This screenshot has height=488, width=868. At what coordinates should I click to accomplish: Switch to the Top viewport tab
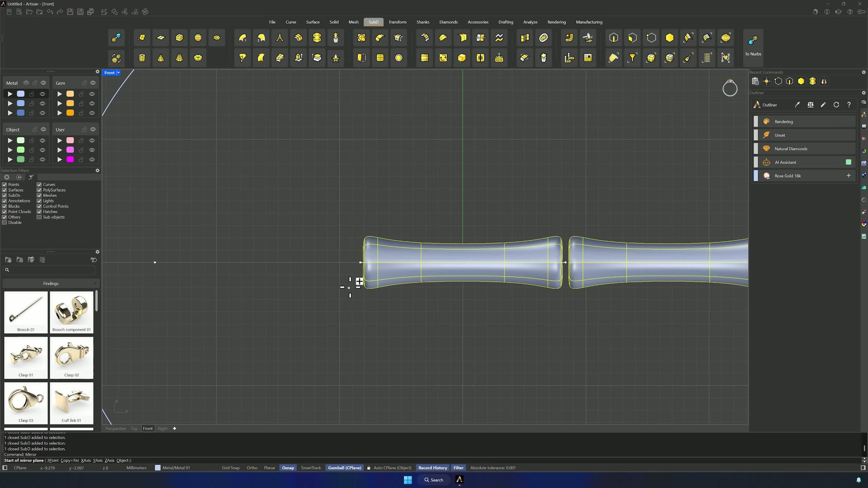click(134, 429)
